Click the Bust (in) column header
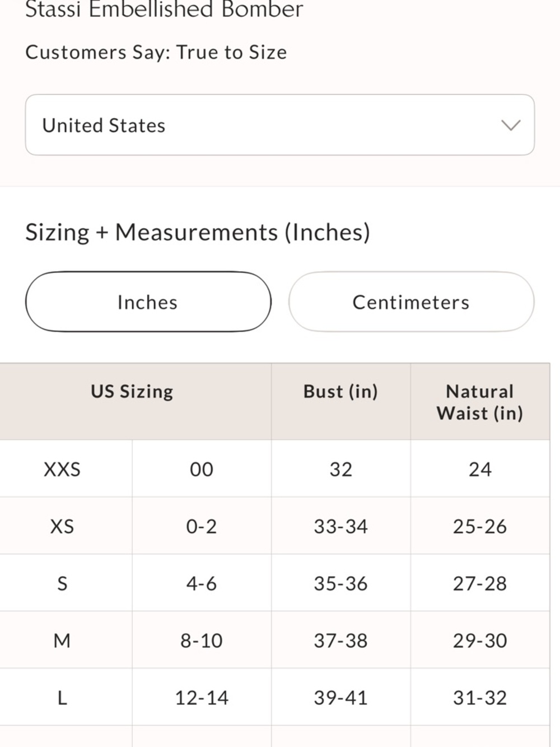560x747 pixels. pos(340,391)
